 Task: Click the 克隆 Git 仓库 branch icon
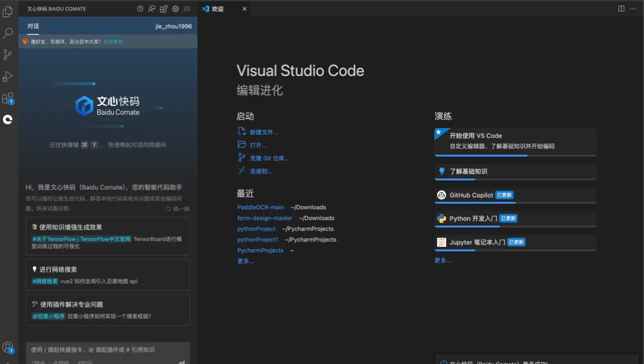241,157
